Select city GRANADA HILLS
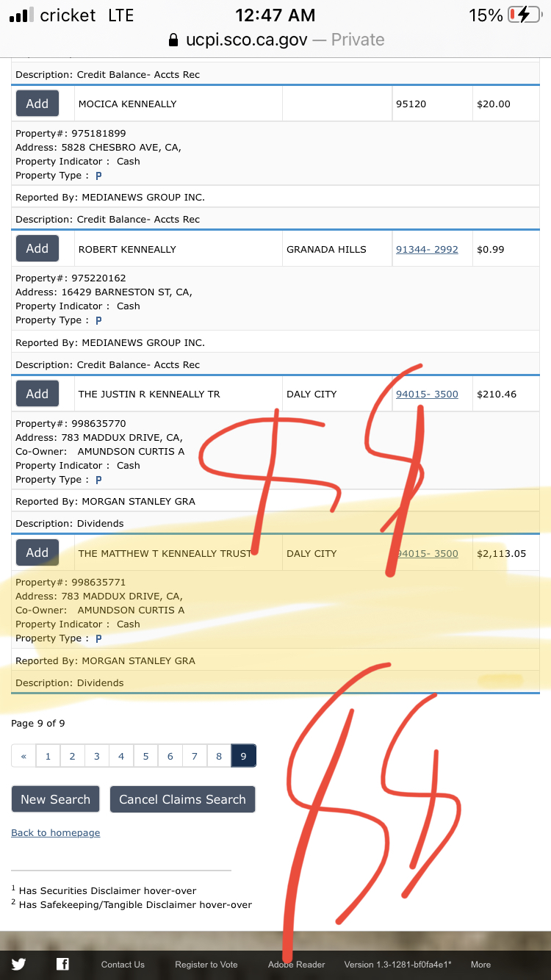 (326, 249)
